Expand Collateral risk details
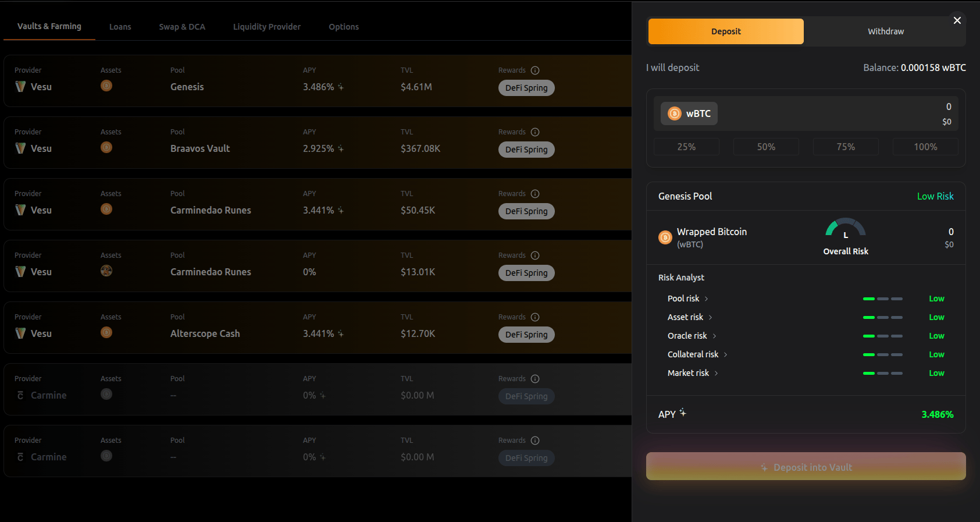This screenshot has height=522, width=980. pos(697,354)
